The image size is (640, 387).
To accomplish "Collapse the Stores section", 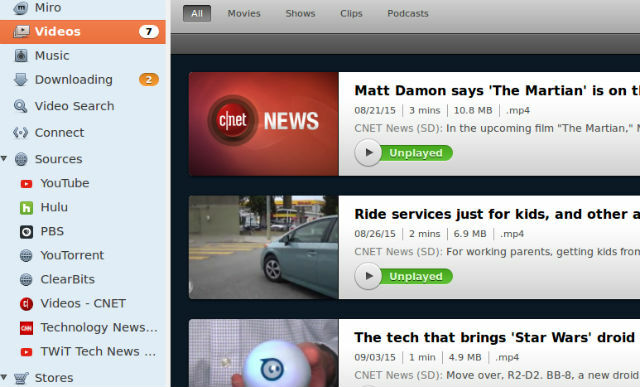I will click(4, 377).
